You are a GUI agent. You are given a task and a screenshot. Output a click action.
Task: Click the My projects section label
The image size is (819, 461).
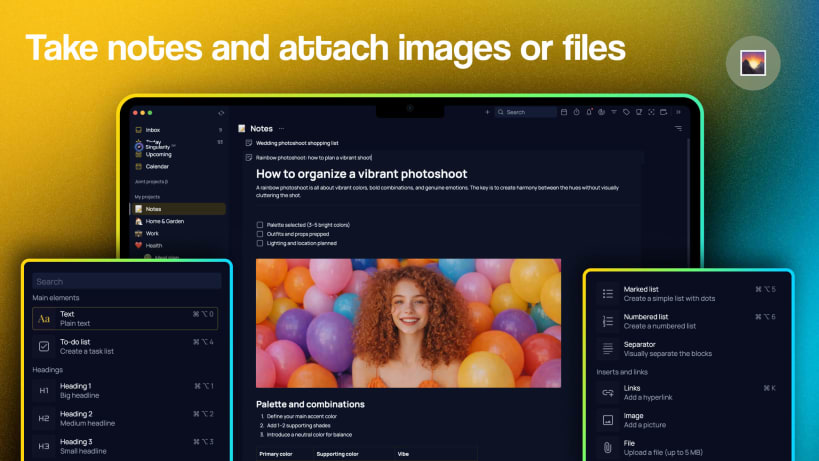147,197
